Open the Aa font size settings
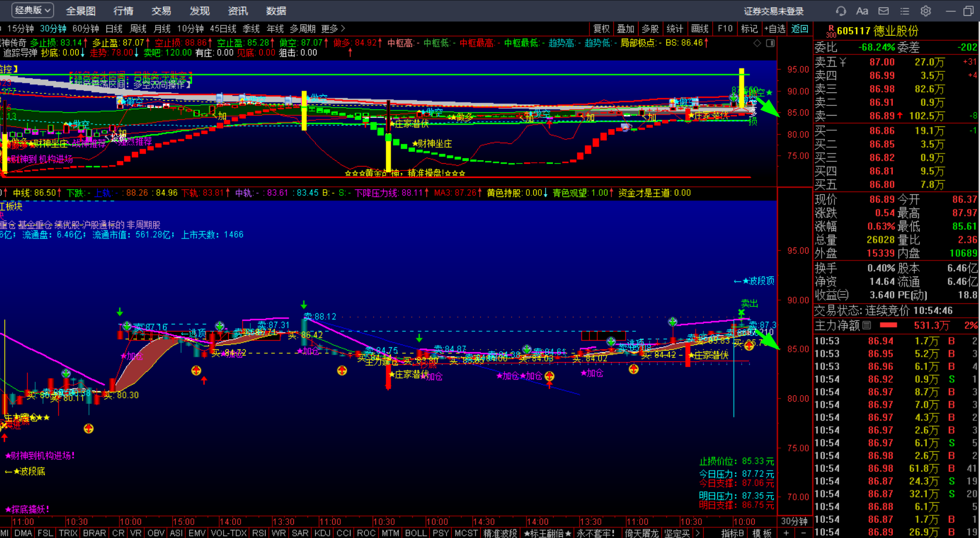980x538 pixels. 862,11
